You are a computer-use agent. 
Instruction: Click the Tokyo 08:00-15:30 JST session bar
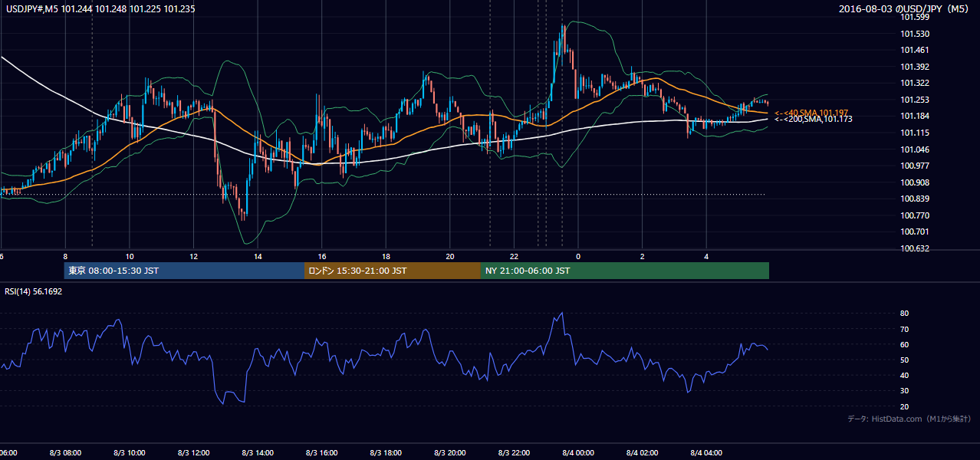coord(184,271)
